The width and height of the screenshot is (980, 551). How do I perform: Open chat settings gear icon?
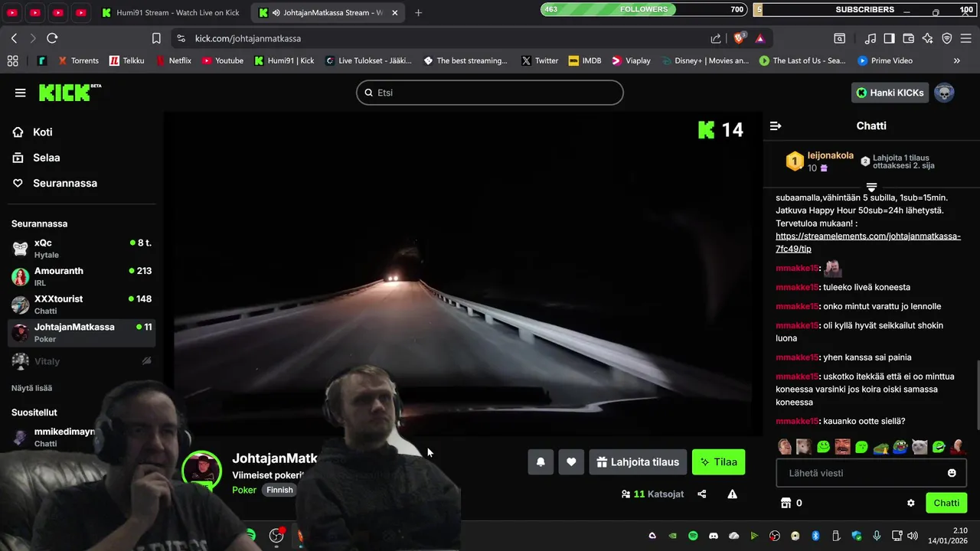point(911,503)
